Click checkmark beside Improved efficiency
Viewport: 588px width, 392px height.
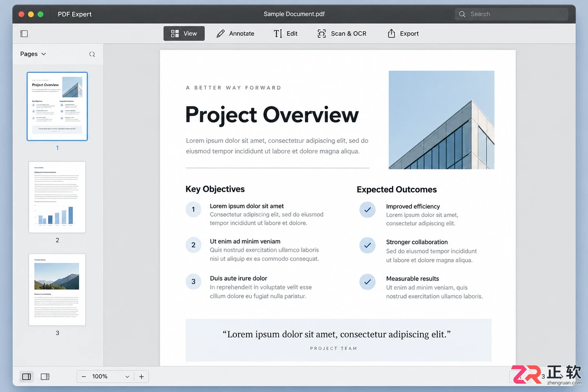(x=367, y=210)
